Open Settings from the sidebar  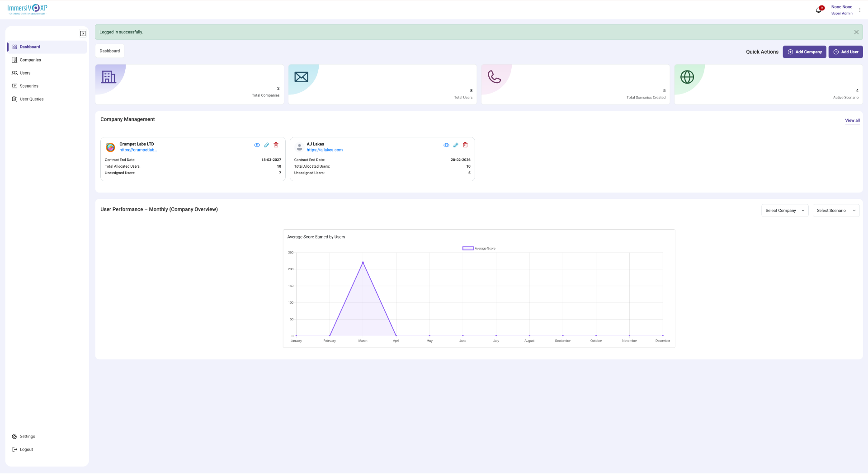coord(27,436)
